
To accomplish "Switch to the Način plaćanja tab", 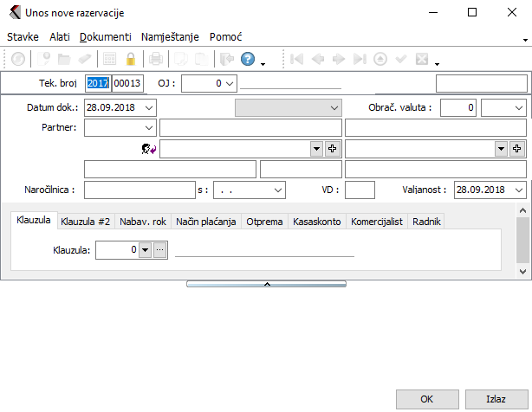I will [205, 222].
